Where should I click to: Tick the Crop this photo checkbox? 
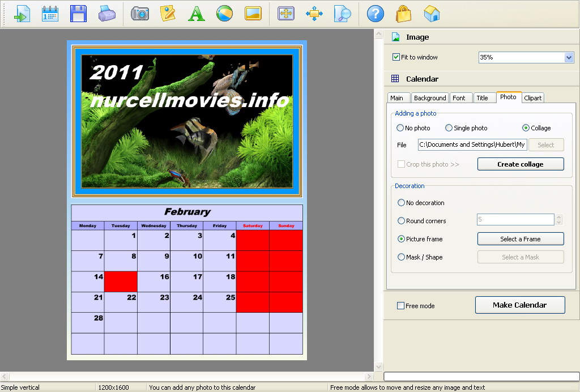(x=401, y=164)
